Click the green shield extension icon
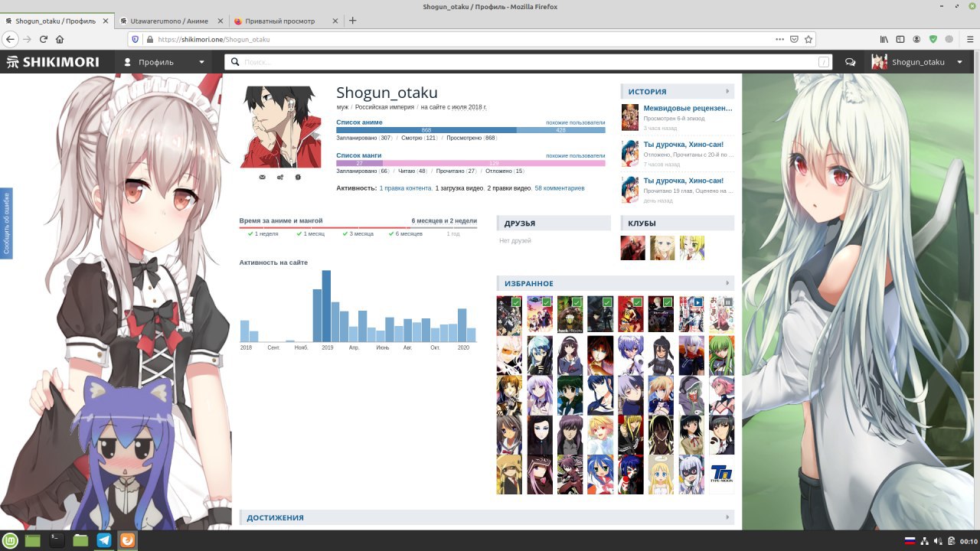Image resolution: width=980 pixels, height=551 pixels. tap(933, 39)
